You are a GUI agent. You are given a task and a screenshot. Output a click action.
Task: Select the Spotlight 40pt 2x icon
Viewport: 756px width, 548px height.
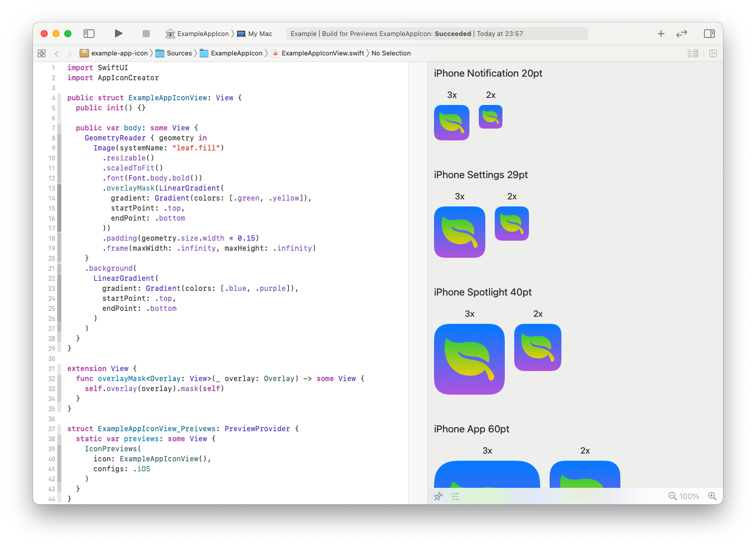tap(538, 347)
